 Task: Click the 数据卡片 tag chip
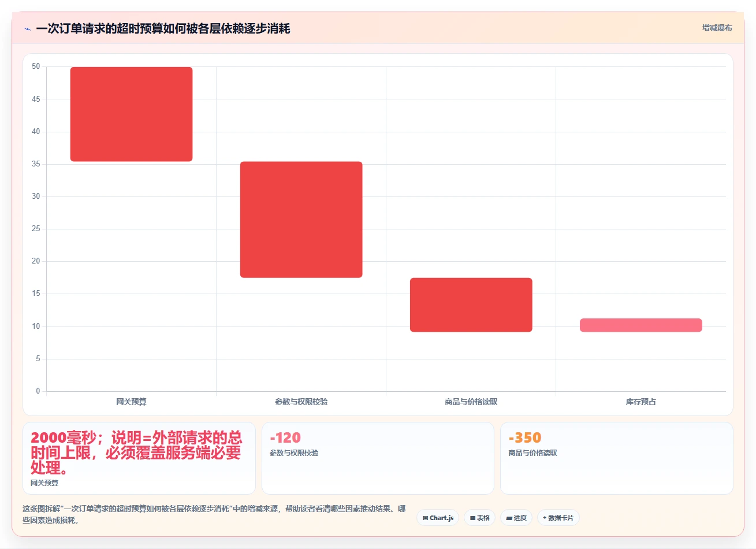(x=558, y=518)
